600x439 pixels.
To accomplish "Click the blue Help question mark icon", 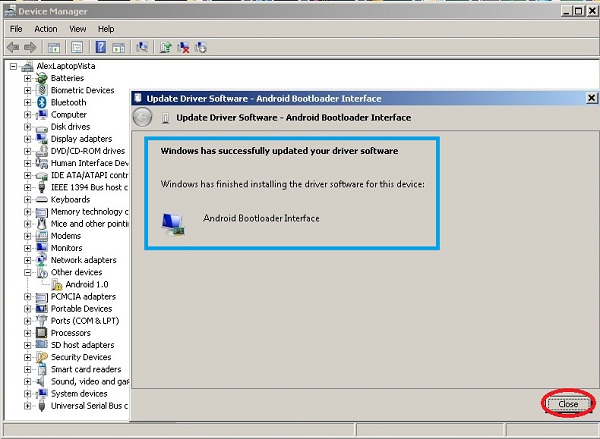I will [x=100, y=47].
